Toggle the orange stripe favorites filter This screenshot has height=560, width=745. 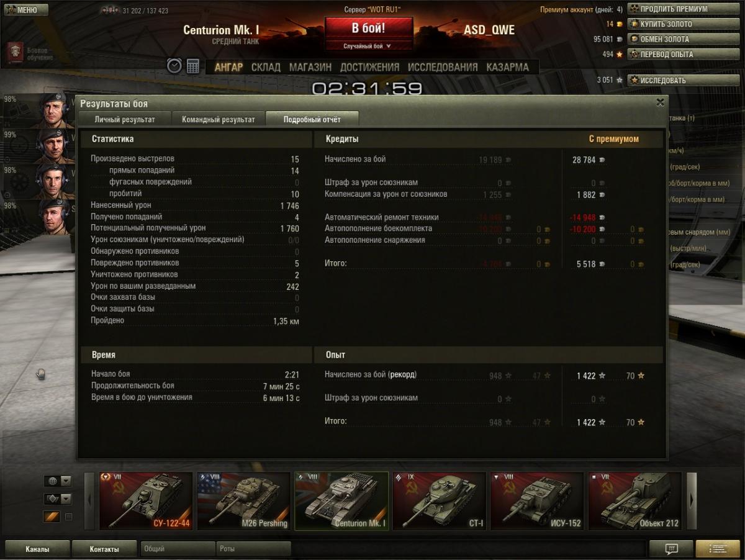point(52,517)
